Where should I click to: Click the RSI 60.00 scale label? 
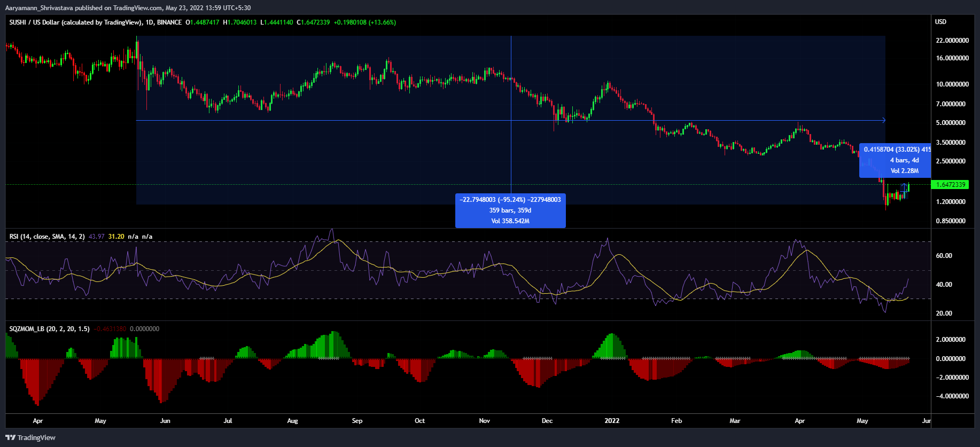pos(944,256)
